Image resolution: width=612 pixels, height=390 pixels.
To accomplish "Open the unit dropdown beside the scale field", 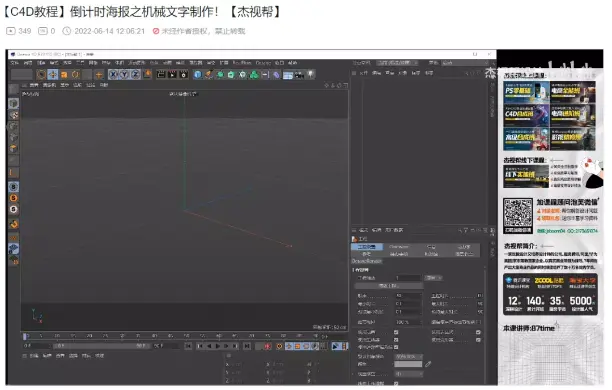I will point(434,278).
